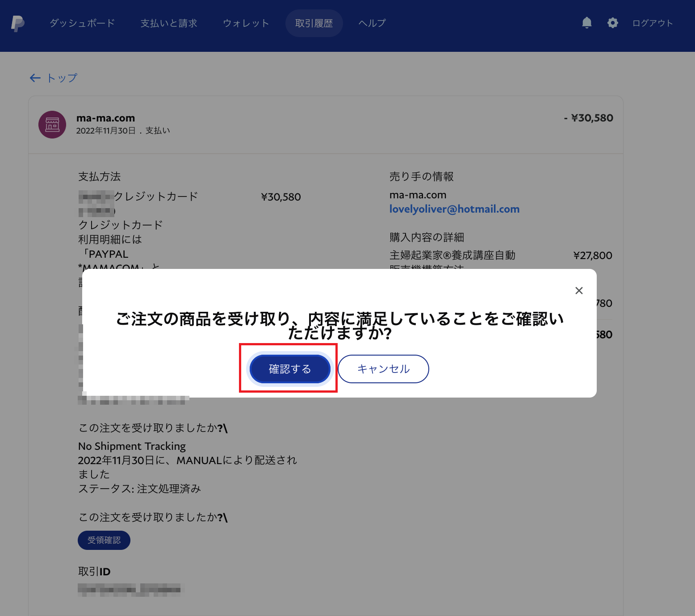Click the トップ back link text
This screenshot has width=695, height=616.
click(x=62, y=78)
